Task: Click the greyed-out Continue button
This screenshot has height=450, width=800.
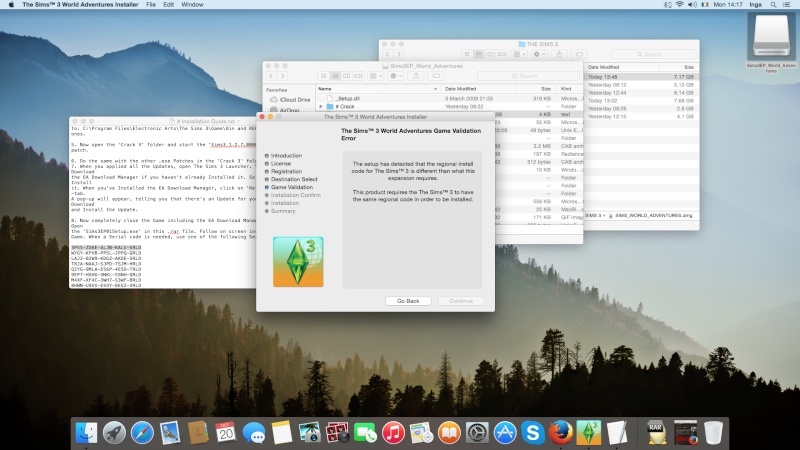Action: point(461,301)
